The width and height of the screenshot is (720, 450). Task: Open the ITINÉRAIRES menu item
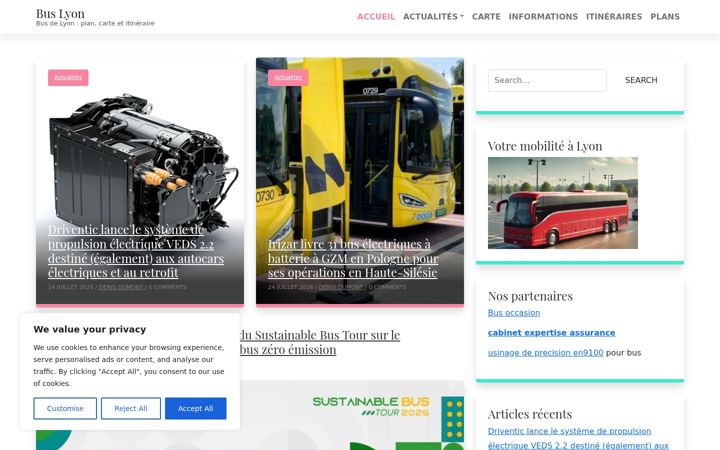coord(614,17)
